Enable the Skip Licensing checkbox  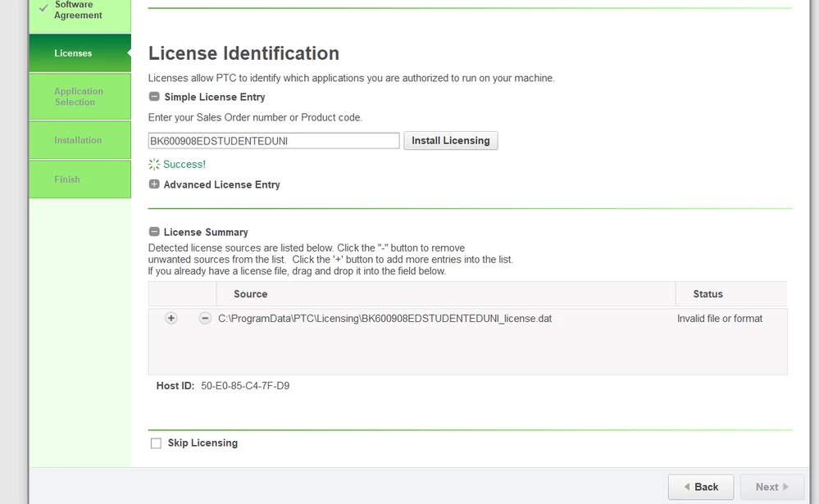pos(156,443)
